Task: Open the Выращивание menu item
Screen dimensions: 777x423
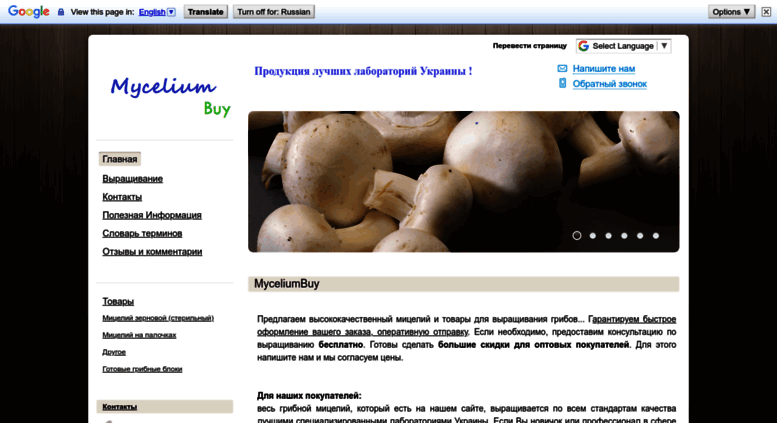Action: (x=132, y=179)
